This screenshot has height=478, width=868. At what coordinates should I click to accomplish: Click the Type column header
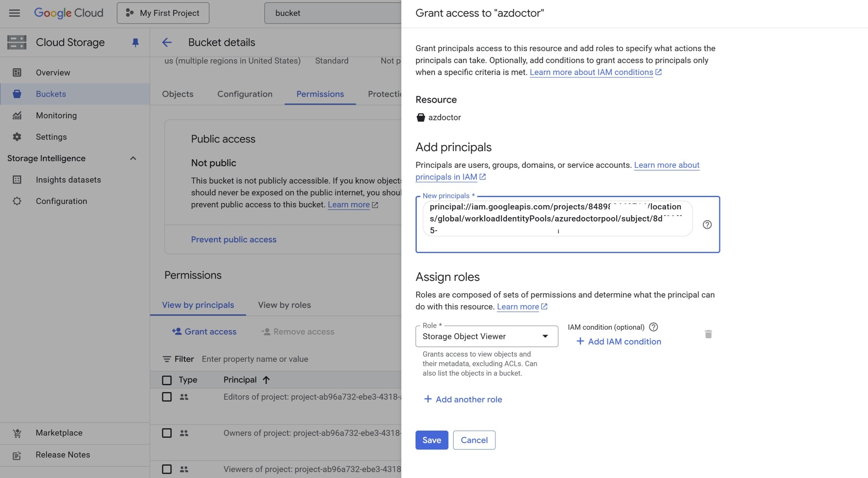click(x=188, y=380)
